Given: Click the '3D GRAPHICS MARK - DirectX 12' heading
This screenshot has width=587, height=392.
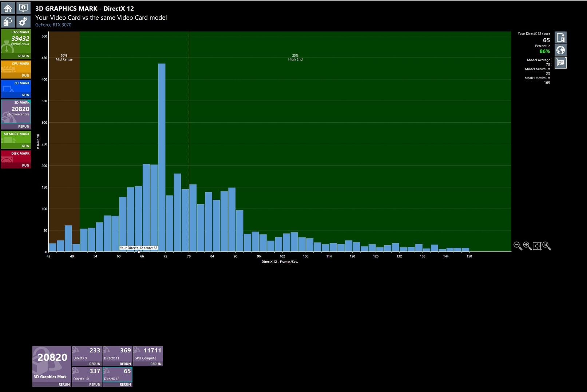Looking at the screenshot, I should click(84, 8).
